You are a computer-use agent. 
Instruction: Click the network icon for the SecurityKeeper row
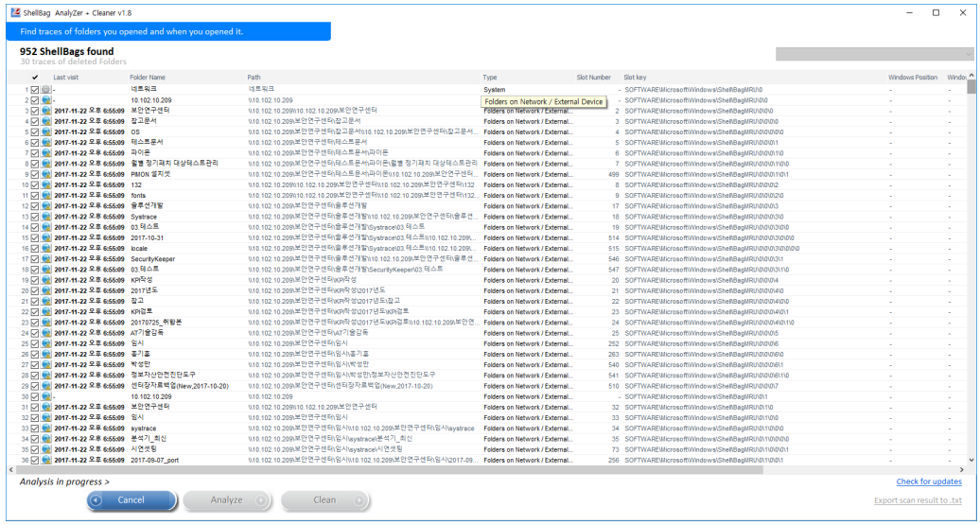45,259
